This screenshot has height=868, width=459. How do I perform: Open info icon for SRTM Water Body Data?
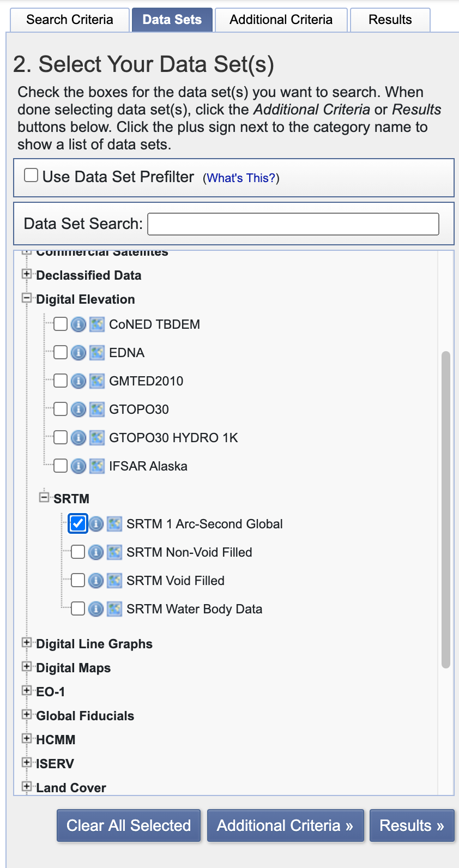pyautogui.click(x=96, y=609)
